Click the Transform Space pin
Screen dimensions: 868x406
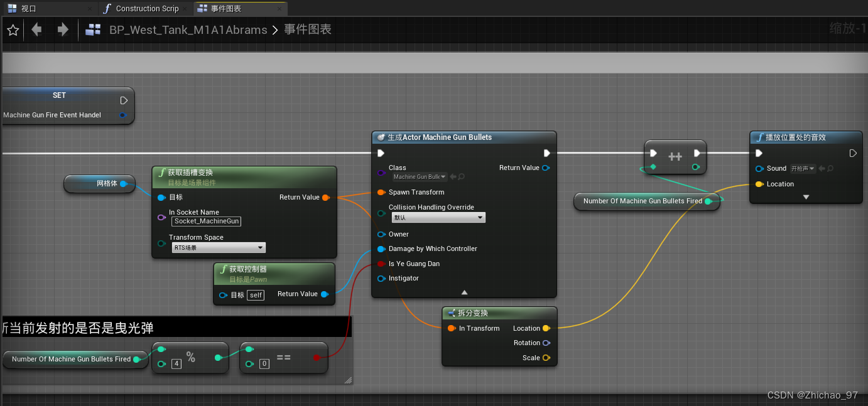[x=162, y=243]
